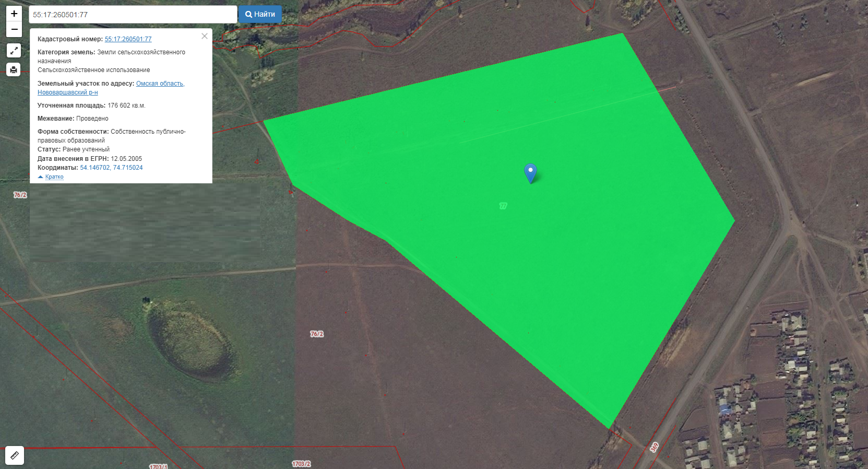Select parcel label 1703/2

pyautogui.click(x=301, y=464)
